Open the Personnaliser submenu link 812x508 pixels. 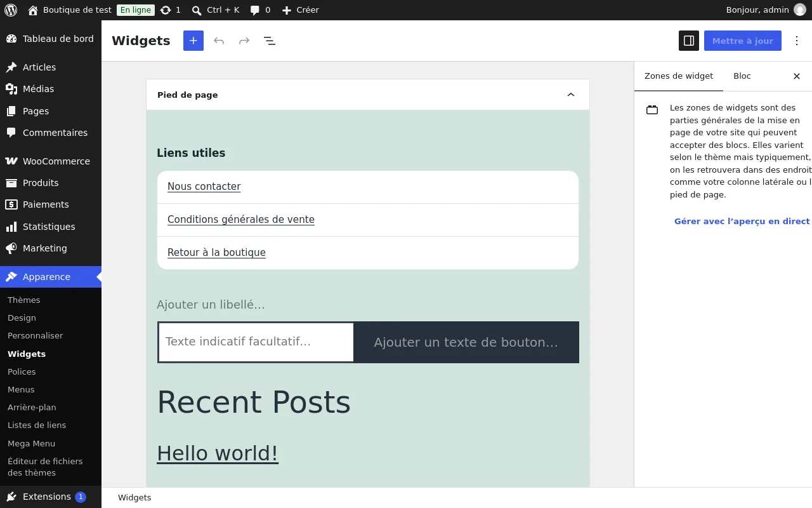click(36, 335)
